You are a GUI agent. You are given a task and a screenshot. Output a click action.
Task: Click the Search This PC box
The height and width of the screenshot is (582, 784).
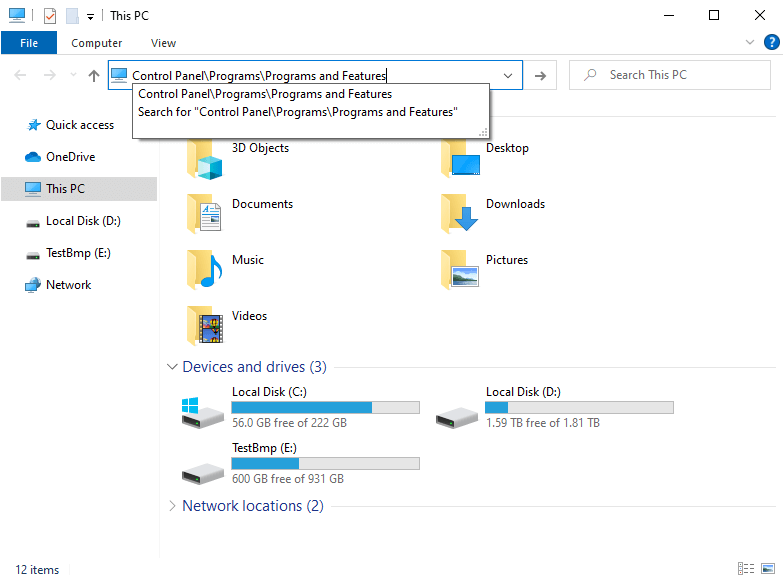pyautogui.click(x=670, y=75)
